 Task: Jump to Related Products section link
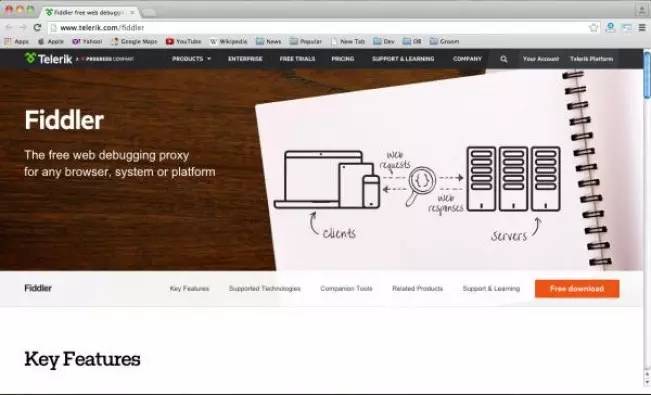(x=418, y=289)
